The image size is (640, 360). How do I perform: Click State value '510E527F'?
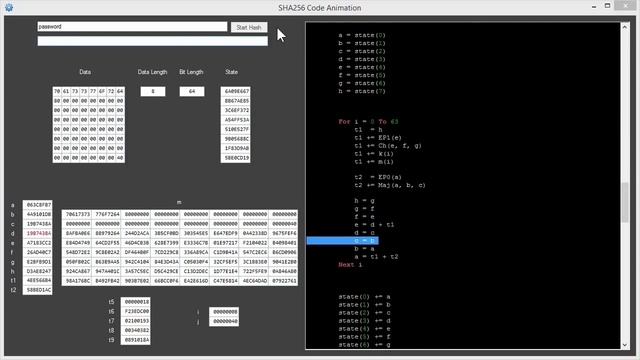click(236, 129)
